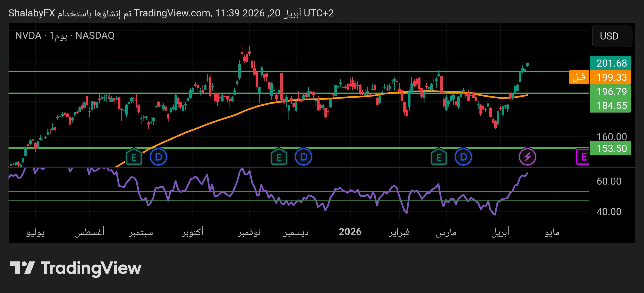Click the March dividend D icon
The image size is (644, 293).
463,157
